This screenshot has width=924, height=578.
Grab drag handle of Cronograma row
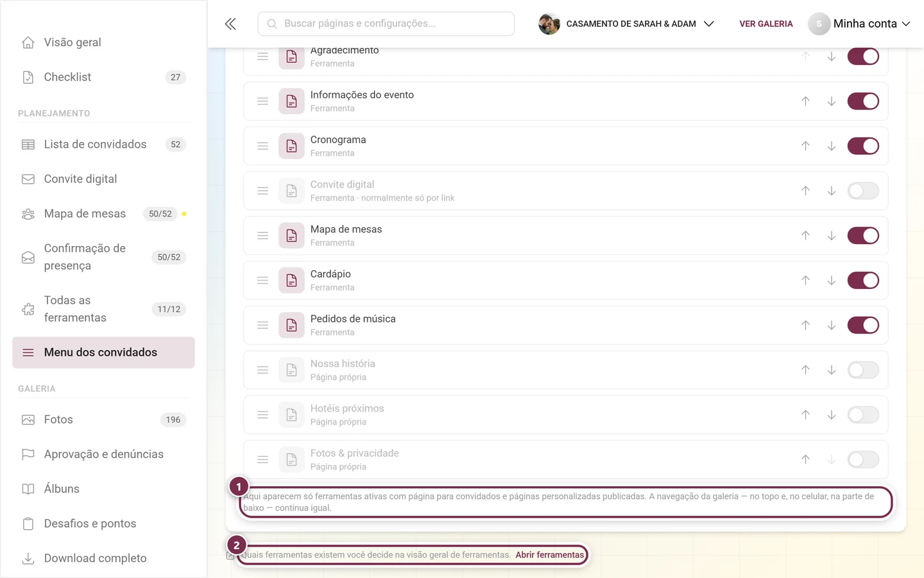pyautogui.click(x=262, y=146)
